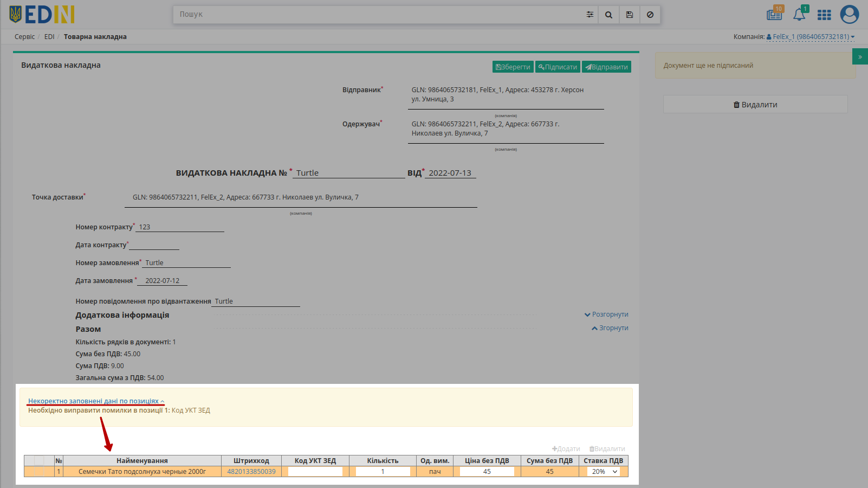Click Додати row button
Viewport: 868px width, 488px height.
(x=566, y=449)
